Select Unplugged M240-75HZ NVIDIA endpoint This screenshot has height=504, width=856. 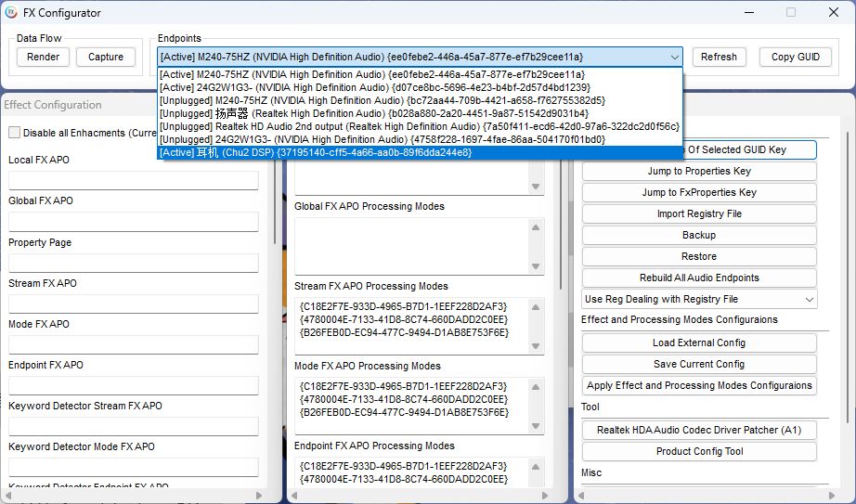tap(420, 100)
